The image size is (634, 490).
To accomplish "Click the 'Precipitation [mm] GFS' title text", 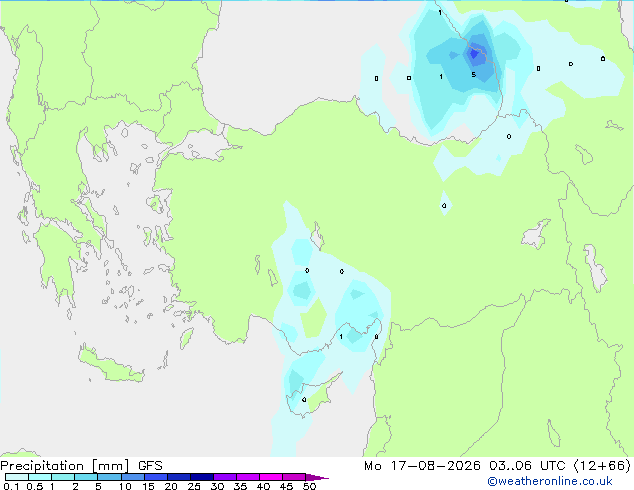I will [x=81, y=466].
